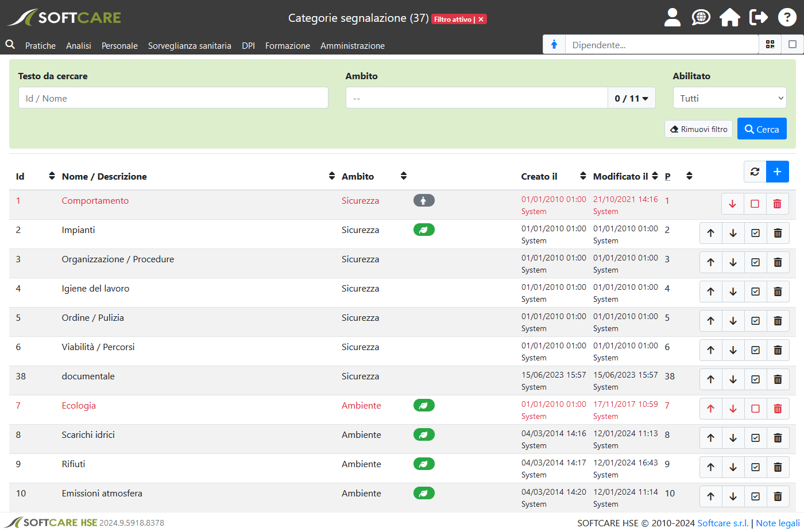Refresh the category list with the refresh icon
The image size is (804, 532).
tap(755, 171)
